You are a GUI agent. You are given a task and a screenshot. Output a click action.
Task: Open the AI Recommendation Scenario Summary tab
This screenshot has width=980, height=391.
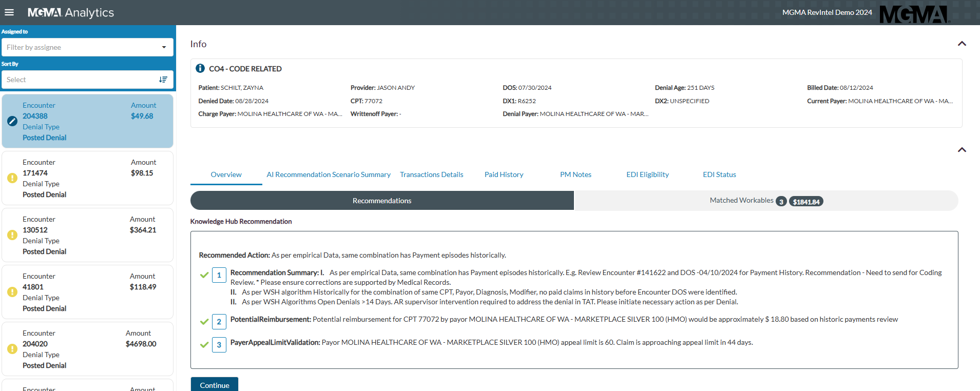pos(329,174)
